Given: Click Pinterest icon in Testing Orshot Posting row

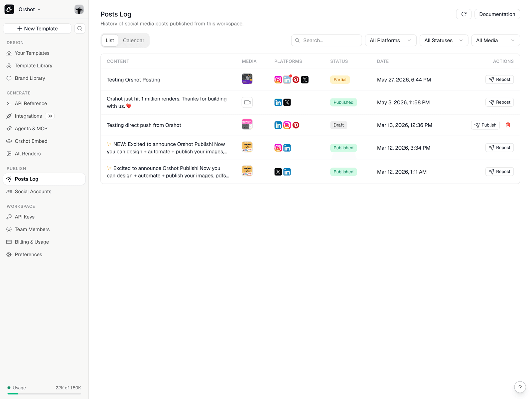Looking at the screenshot, I should pyautogui.click(x=296, y=80).
